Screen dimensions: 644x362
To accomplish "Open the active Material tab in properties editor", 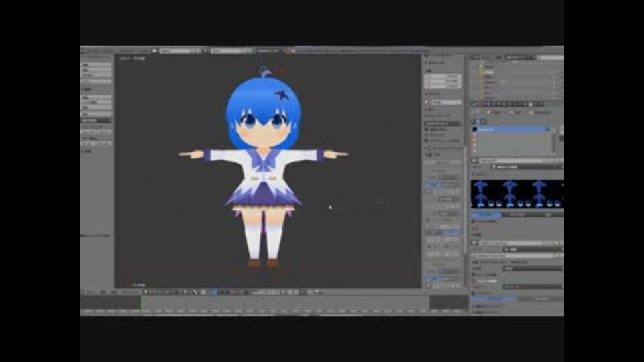I will pos(530,105).
